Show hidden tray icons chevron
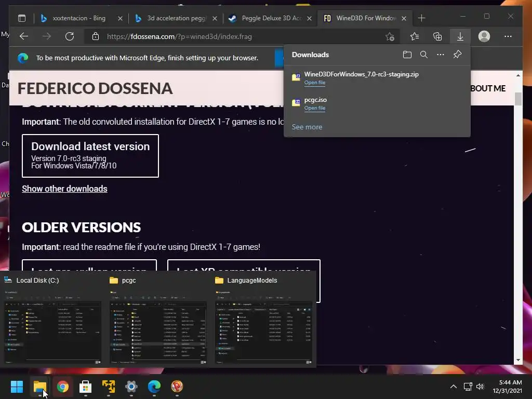This screenshot has height=399, width=532. click(453, 387)
